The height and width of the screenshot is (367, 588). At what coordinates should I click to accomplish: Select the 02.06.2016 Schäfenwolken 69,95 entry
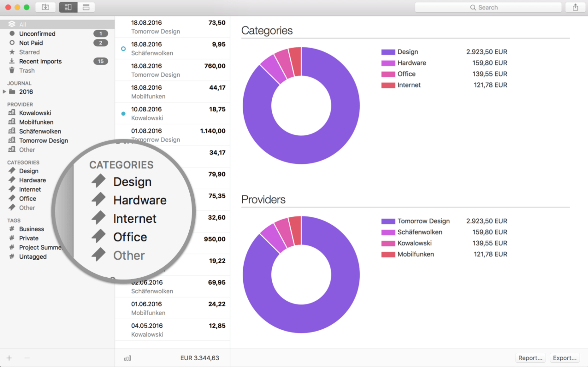click(x=173, y=287)
